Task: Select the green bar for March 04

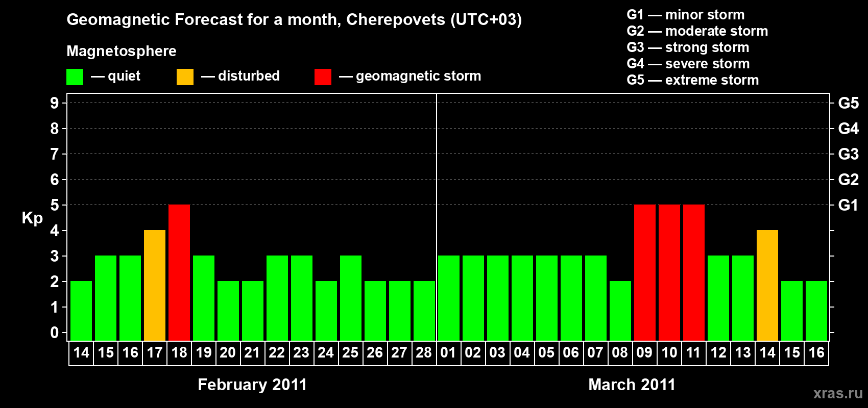Action: 522,298
